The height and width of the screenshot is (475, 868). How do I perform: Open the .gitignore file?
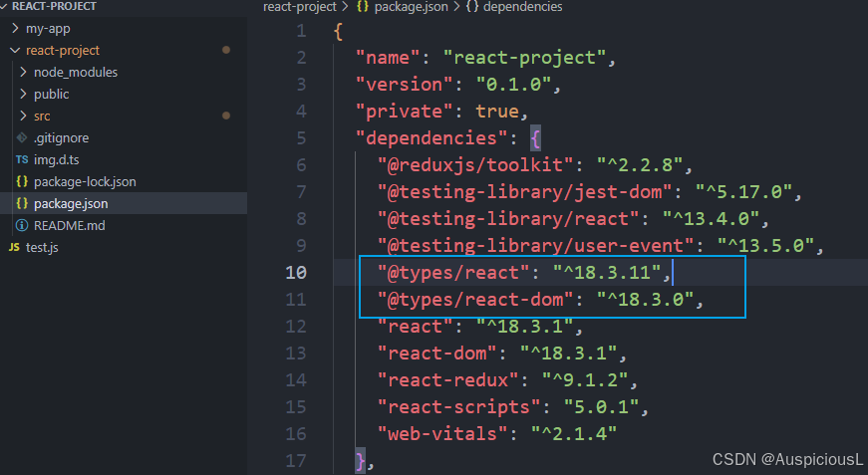pos(61,137)
